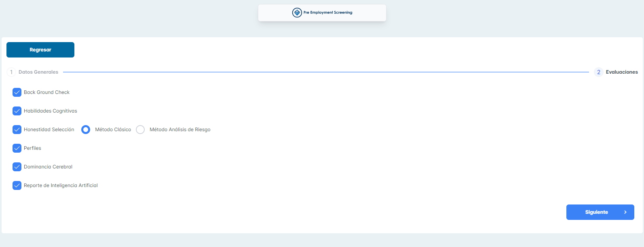644x247 pixels.
Task: Uncheck the Back Ground Check checkbox
Action: coord(17,92)
